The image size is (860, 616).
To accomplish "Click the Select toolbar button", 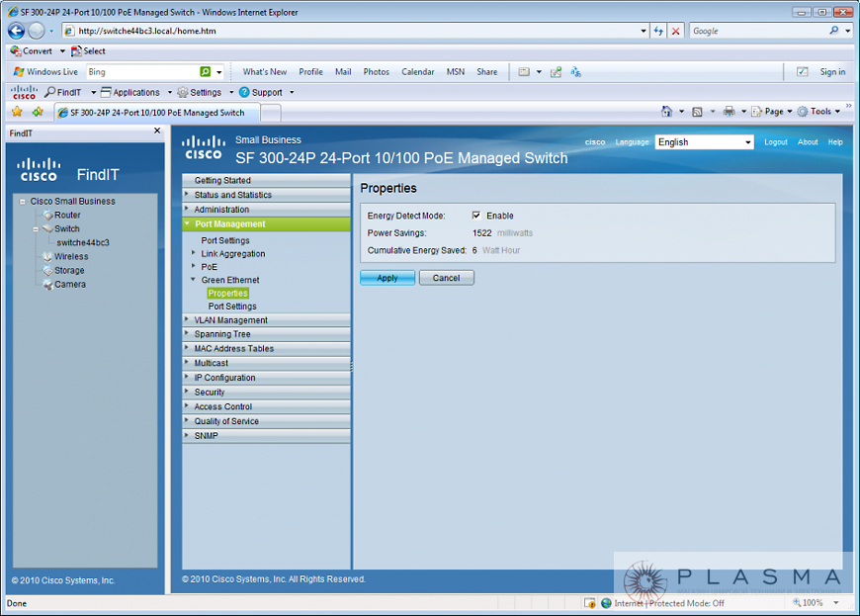I will pos(88,51).
